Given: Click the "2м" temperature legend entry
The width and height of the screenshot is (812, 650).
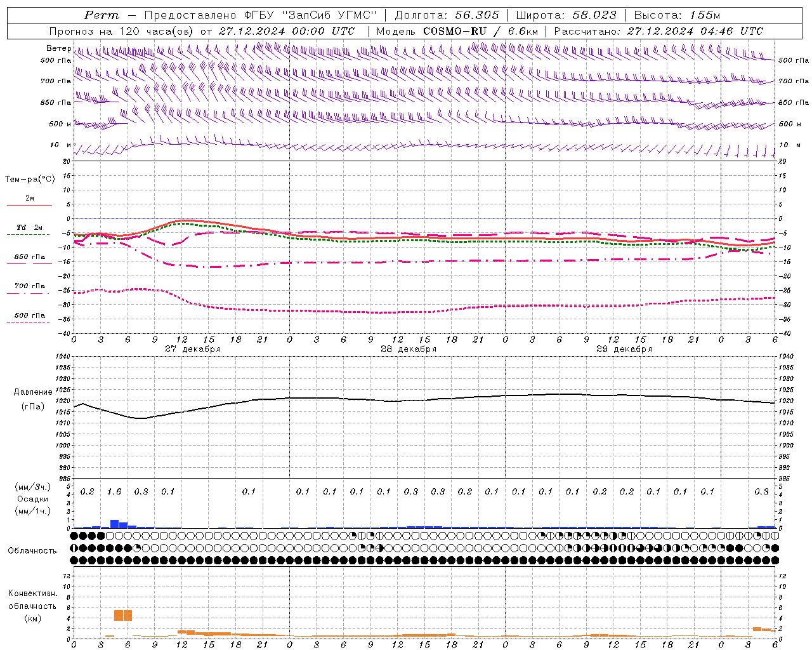Looking at the screenshot, I should 30,199.
